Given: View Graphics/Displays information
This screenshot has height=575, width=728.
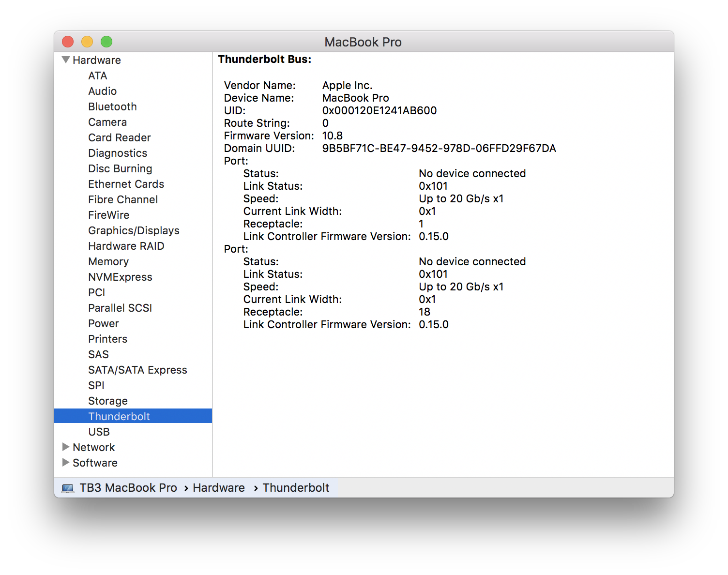Looking at the screenshot, I should 134,230.
